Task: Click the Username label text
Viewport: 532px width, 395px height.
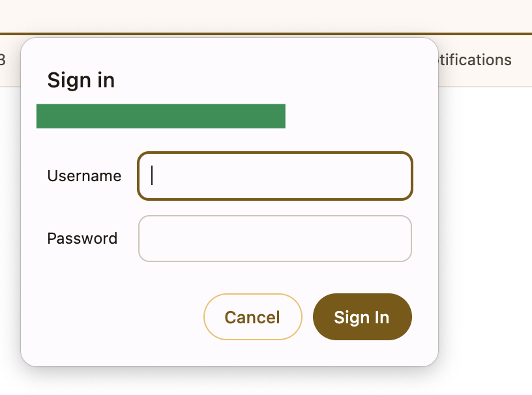Action: (x=84, y=176)
